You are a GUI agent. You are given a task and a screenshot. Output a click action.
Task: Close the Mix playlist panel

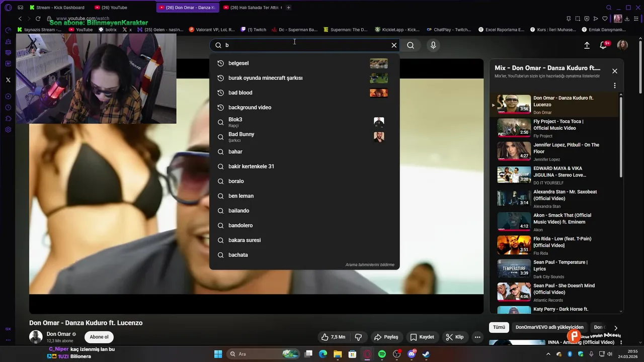(x=614, y=71)
